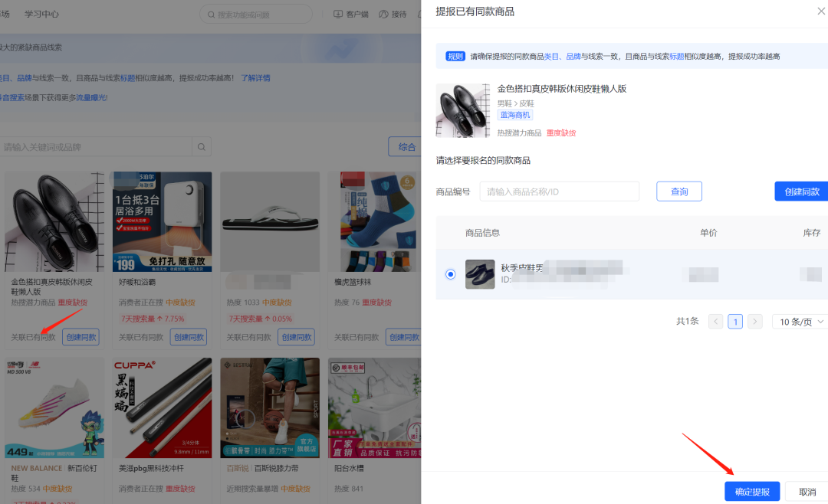Click the 取消 button
The image size is (828, 504).
(807, 491)
